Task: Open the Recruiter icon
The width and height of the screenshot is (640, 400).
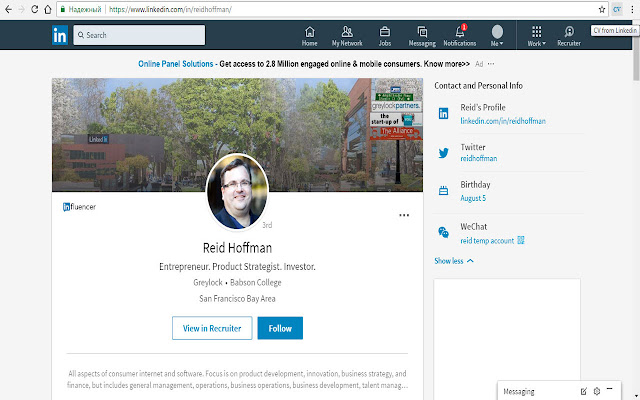Action: pos(569,36)
